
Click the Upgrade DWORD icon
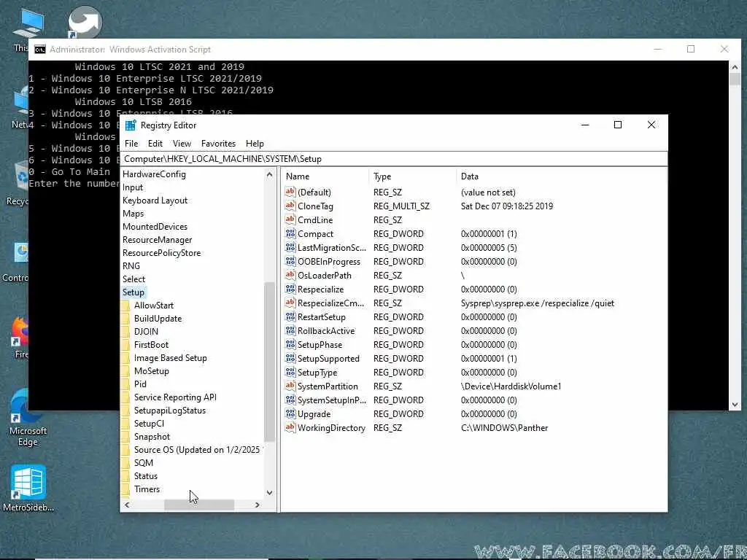(x=290, y=413)
